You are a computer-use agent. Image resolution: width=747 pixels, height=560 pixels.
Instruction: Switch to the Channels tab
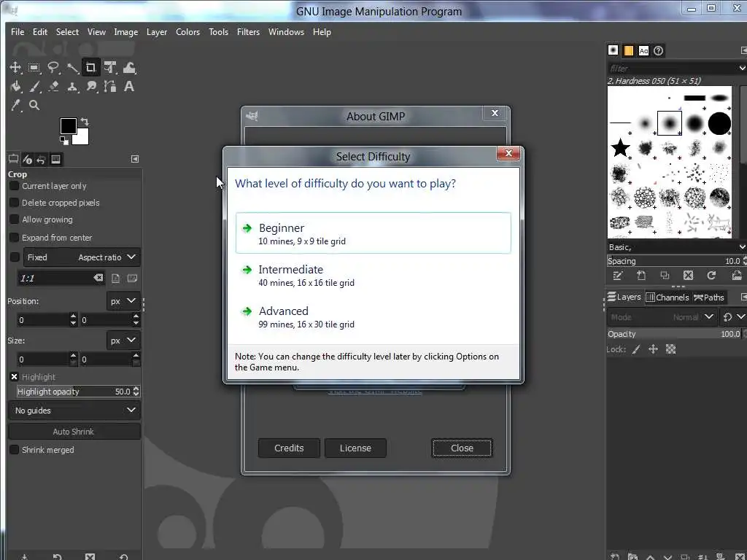pos(667,297)
